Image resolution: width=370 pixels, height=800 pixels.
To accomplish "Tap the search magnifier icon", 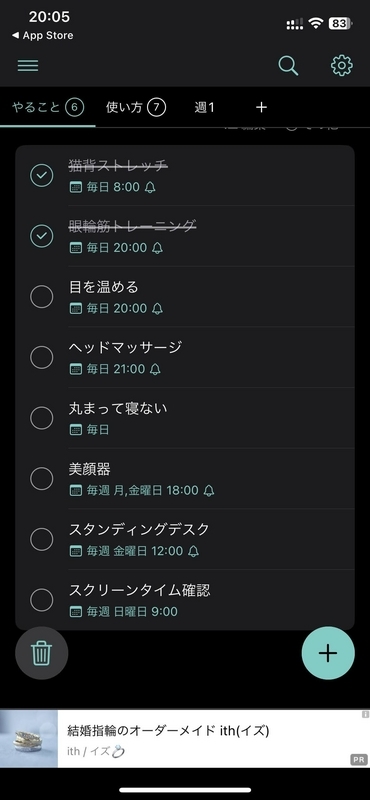I will click(288, 66).
